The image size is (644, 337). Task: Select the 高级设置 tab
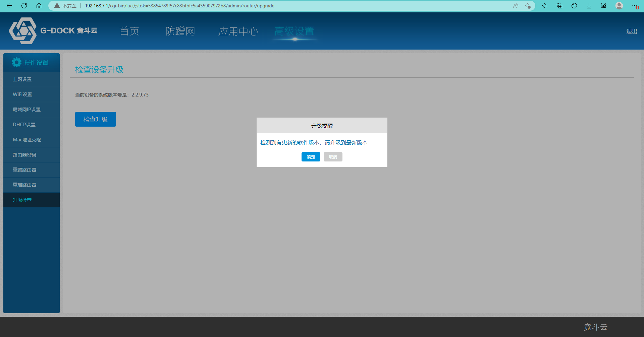[294, 31]
